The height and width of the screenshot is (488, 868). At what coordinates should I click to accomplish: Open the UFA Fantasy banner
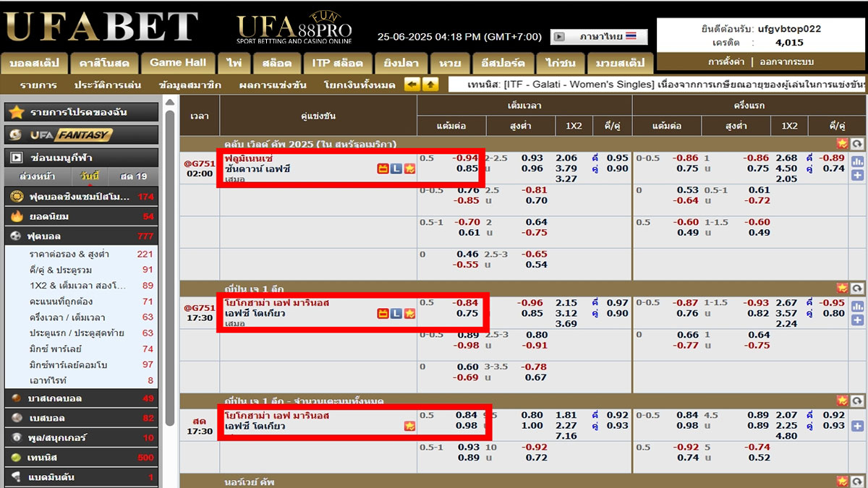[81, 134]
